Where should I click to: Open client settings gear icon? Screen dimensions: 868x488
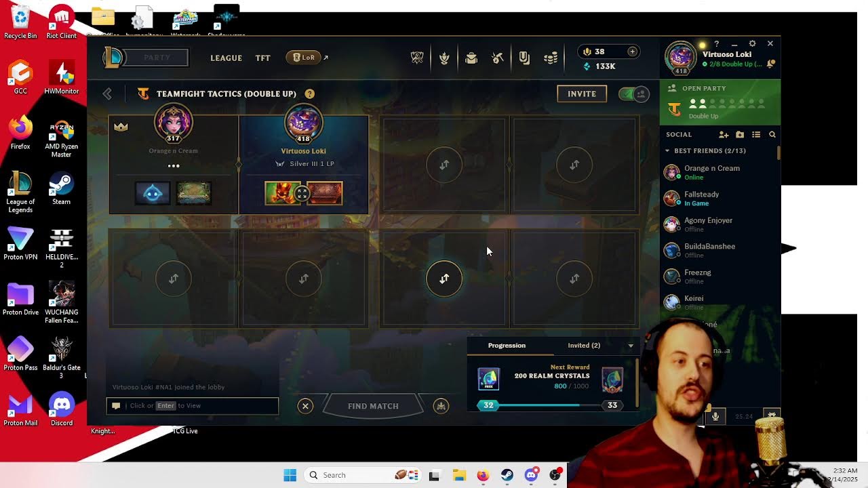pos(752,43)
